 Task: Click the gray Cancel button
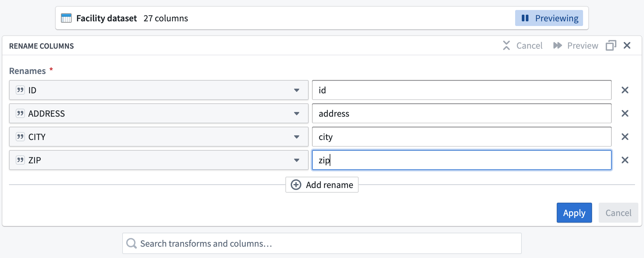pyautogui.click(x=618, y=213)
